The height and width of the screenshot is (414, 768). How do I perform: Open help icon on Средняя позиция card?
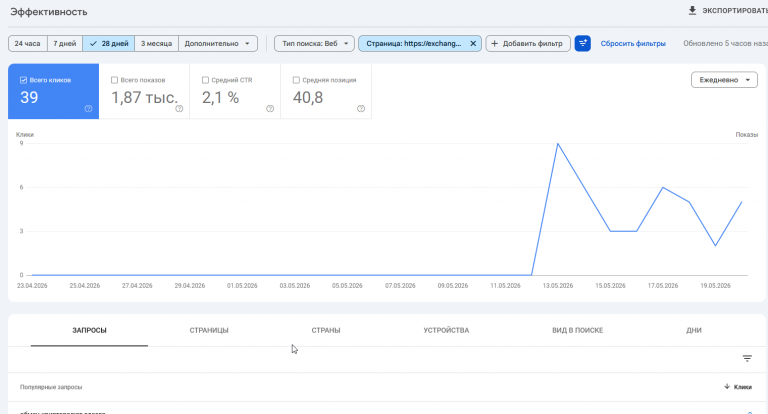pyautogui.click(x=361, y=109)
